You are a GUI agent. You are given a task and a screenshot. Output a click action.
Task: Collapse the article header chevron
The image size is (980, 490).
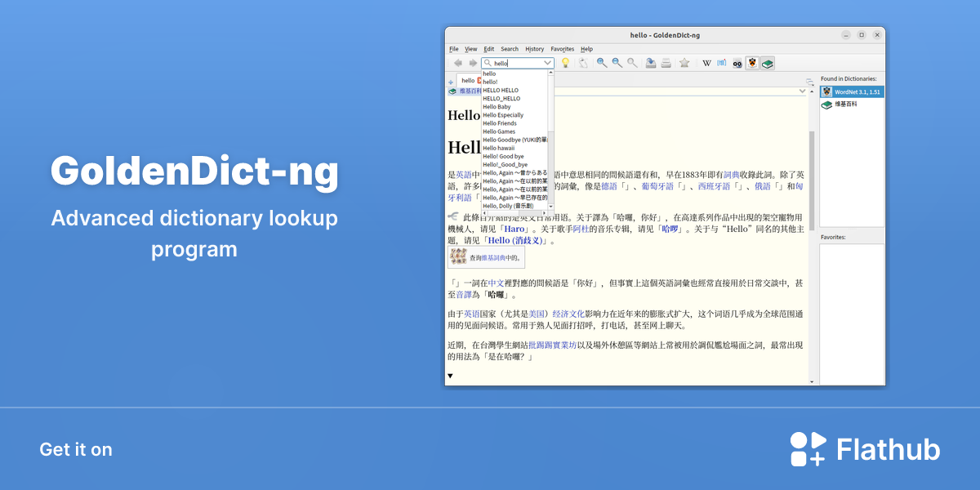[x=801, y=91]
